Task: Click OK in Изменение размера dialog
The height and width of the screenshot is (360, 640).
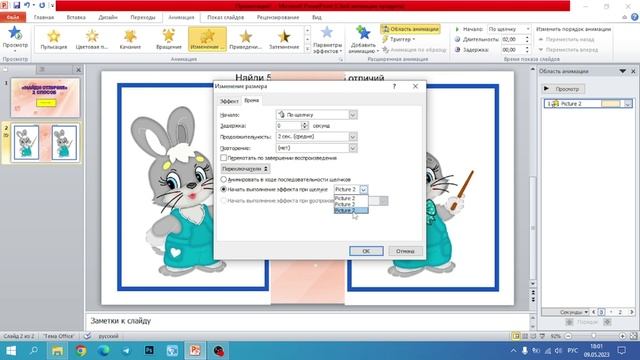Action: click(x=366, y=251)
